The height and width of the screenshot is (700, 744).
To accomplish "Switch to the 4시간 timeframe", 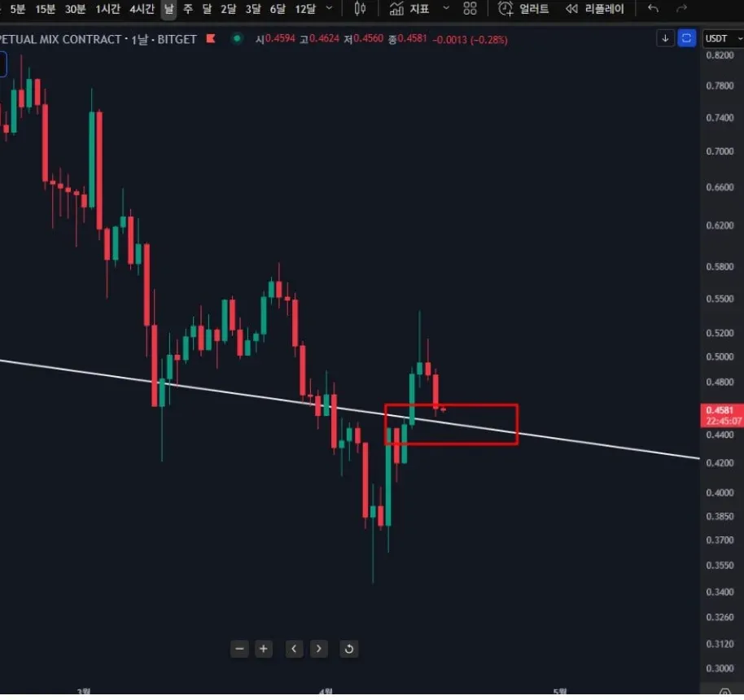I will (x=142, y=9).
